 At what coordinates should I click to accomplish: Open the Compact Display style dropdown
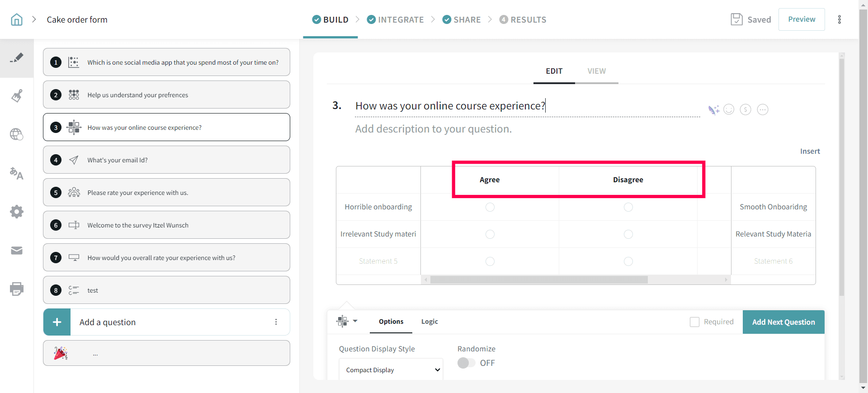point(391,370)
